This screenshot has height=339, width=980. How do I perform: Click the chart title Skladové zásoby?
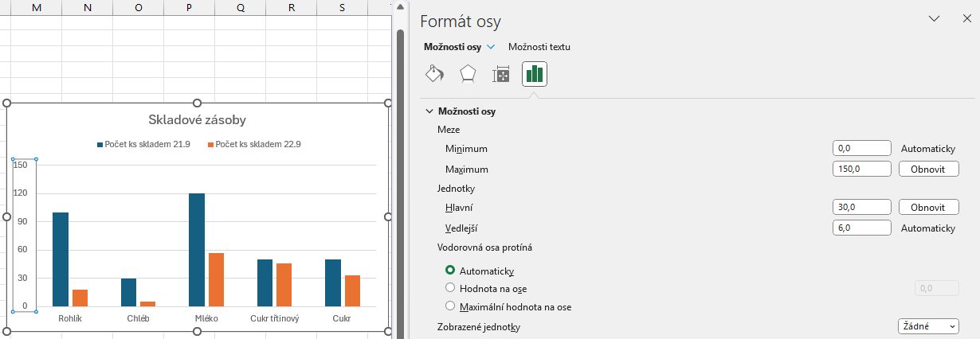pos(197,120)
